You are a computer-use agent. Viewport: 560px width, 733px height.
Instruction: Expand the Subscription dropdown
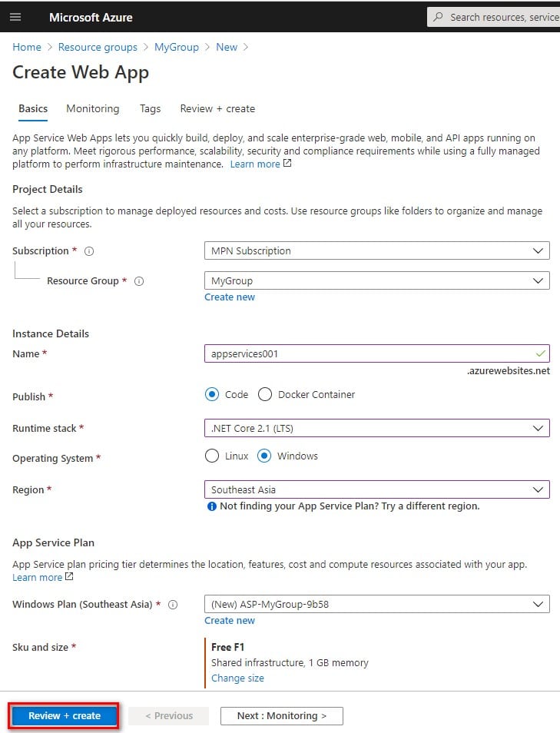(x=376, y=250)
